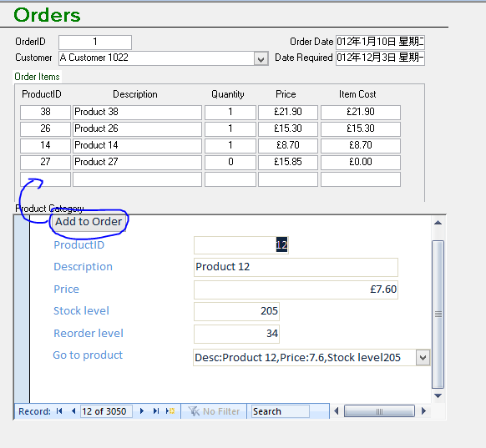486x448 pixels.
Task: Jump to last record button
Action: tap(156, 411)
